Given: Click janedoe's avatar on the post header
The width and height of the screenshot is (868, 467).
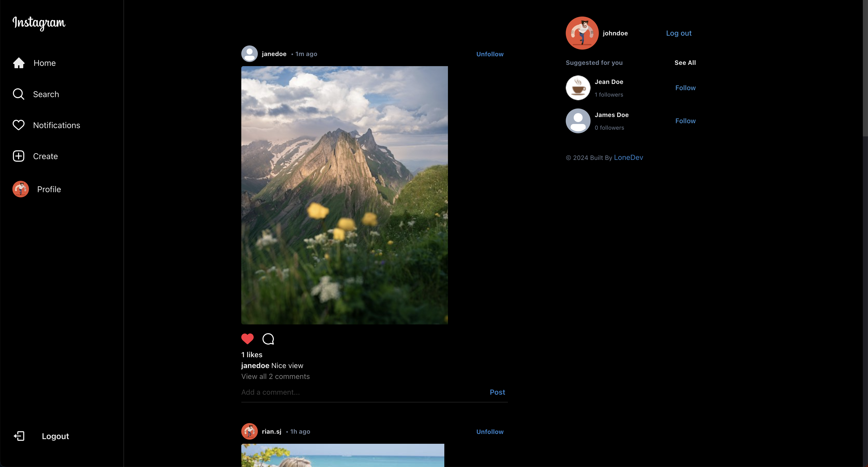Looking at the screenshot, I should coord(249,54).
